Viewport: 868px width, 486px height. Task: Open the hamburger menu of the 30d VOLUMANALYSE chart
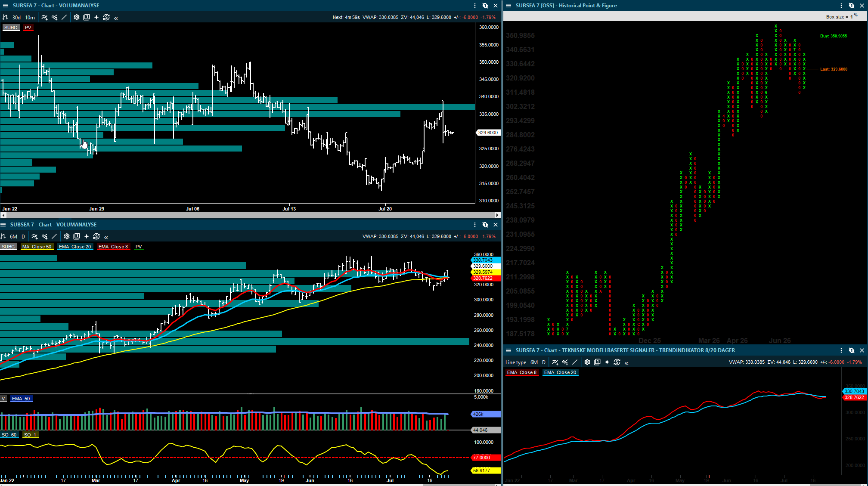(x=5, y=6)
